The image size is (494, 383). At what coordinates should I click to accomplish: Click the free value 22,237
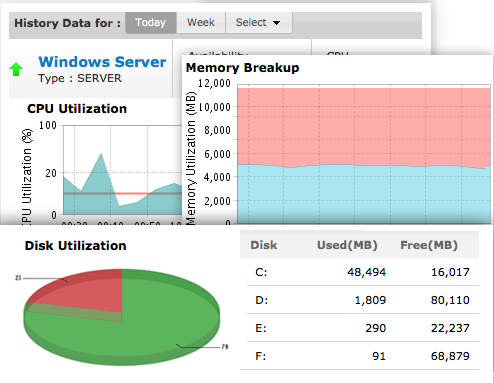coord(450,328)
